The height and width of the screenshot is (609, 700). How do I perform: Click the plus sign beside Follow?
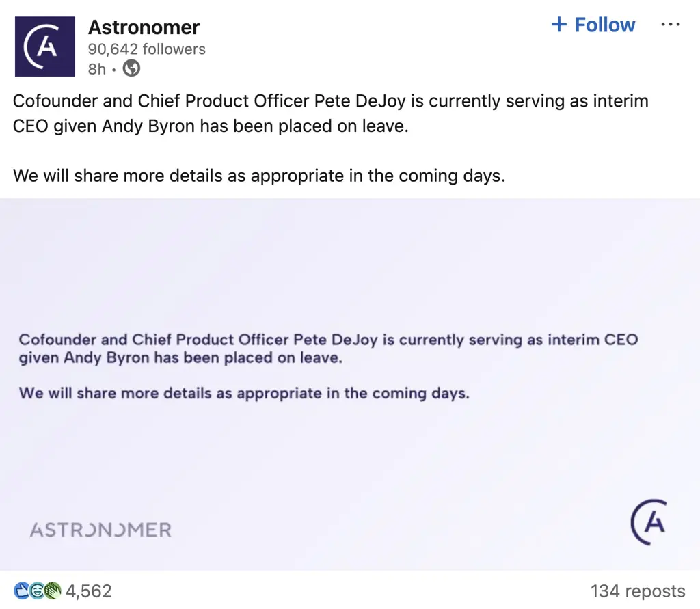pyautogui.click(x=560, y=24)
